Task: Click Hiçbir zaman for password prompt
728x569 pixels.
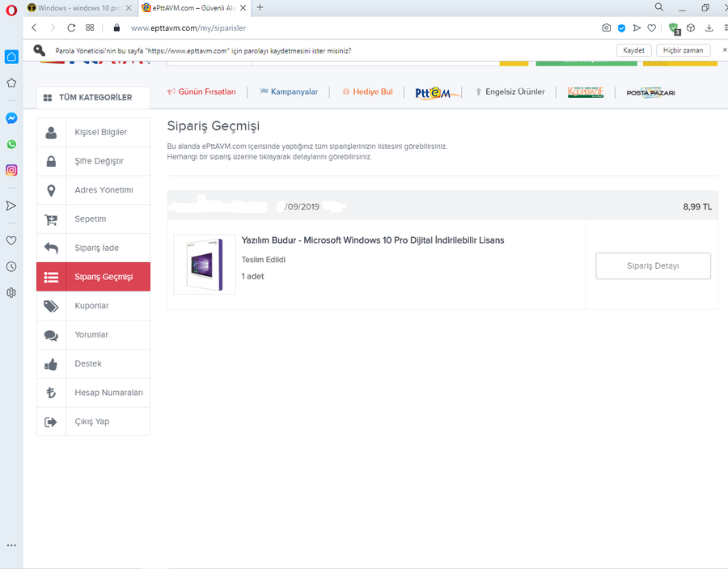Action: pos(683,50)
